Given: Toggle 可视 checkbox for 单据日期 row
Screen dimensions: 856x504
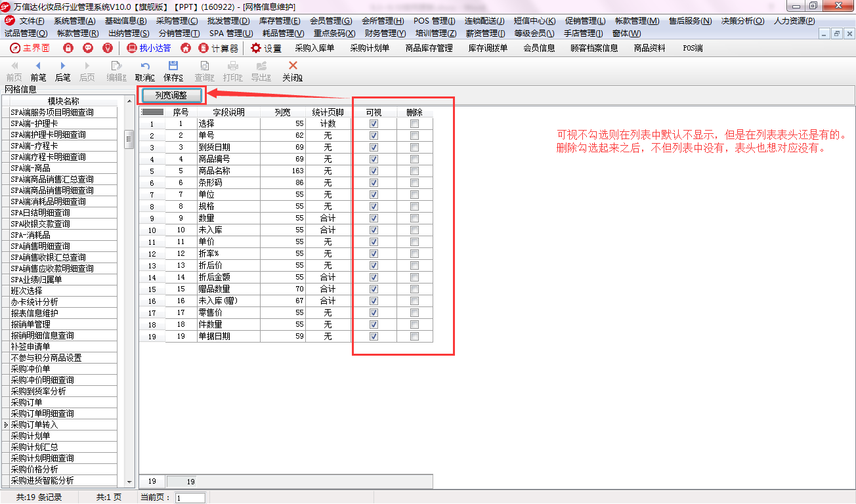Looking at the screenshot, I should click(x=374, y=336).
